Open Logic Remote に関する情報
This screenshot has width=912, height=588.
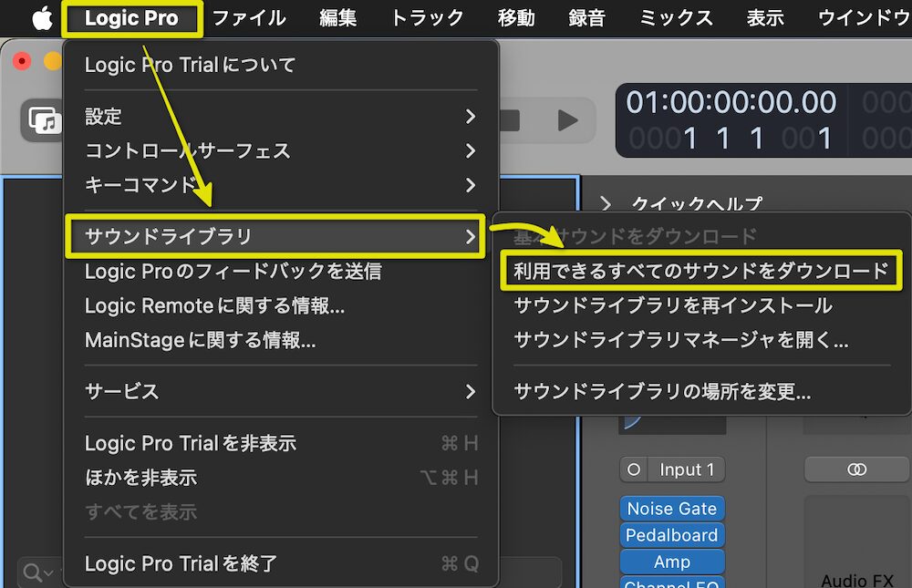[281, 305]
